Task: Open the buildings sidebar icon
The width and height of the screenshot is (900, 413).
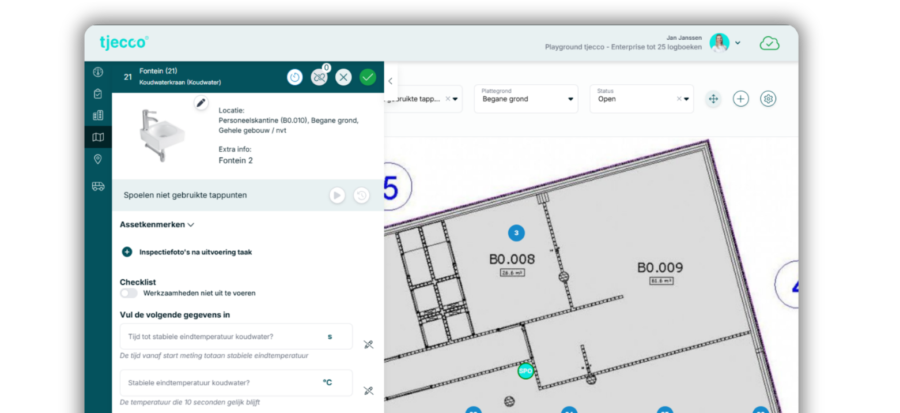Action: tap(98, 115)
